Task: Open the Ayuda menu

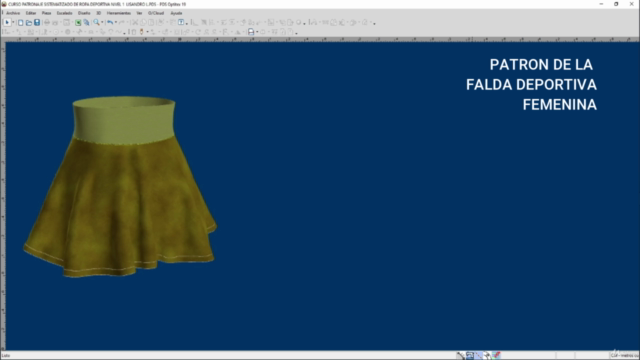Action: 176,13
